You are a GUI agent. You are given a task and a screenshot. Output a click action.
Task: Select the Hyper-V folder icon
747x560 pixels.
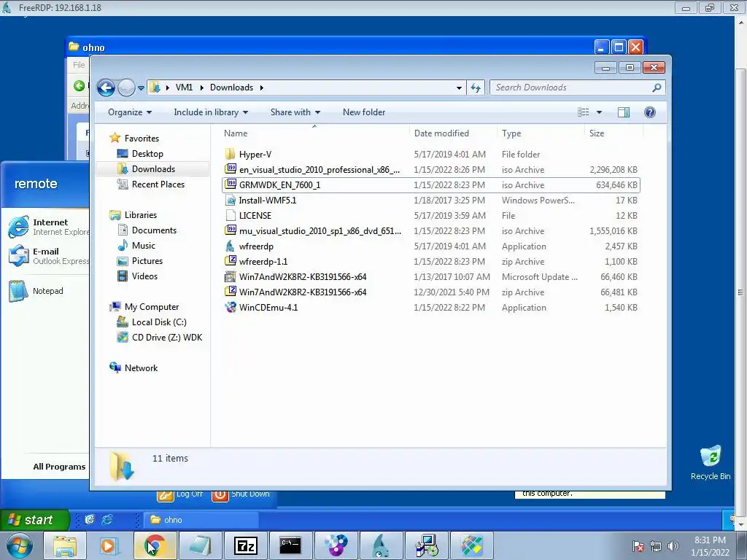point(231,155)
